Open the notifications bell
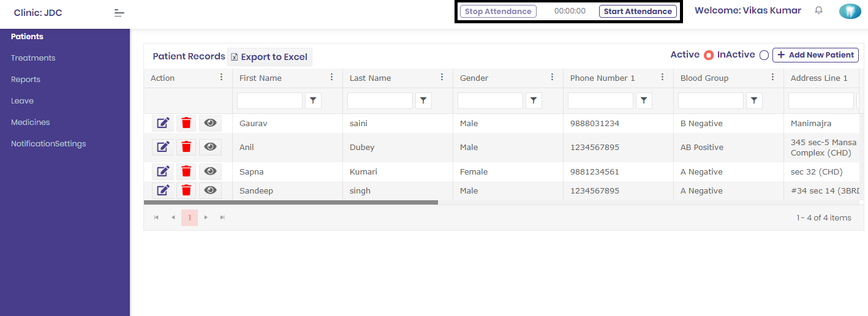The height and width of the screenshot is (316, 868). pyautogui.click(x=818, y=10)
